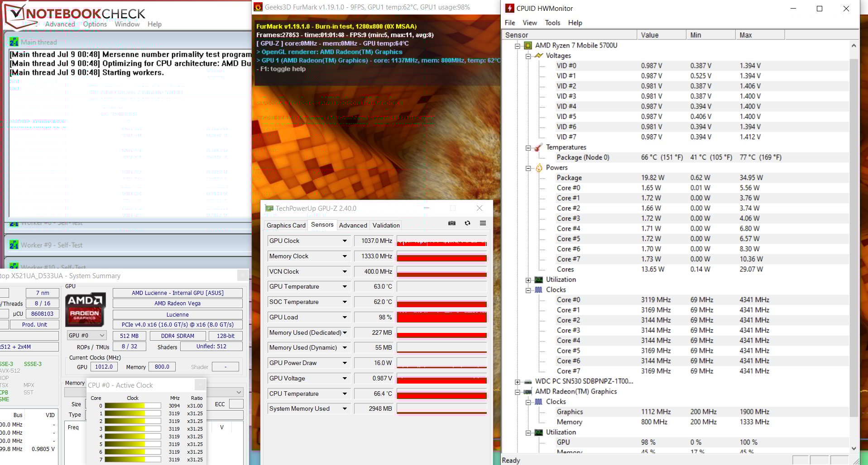The width and height of the screenshot is (868, 465).
Task: Click the Powers flame icon
Action: (538, 167)
